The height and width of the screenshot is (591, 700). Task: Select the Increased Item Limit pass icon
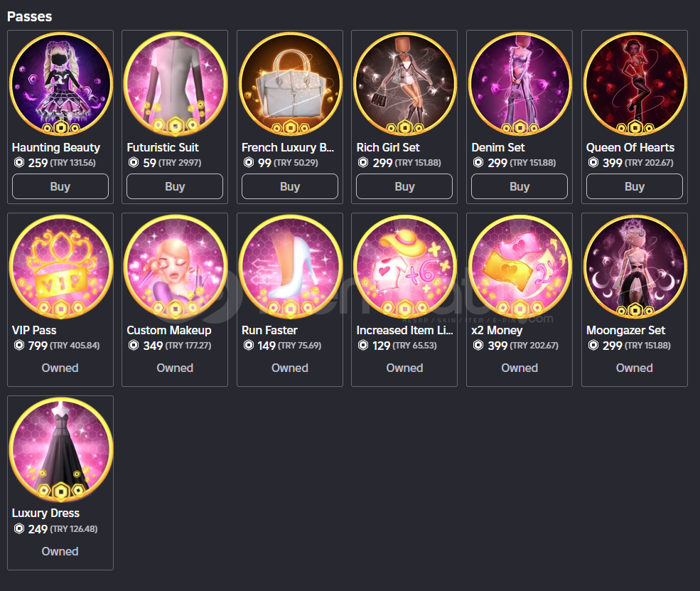tap(405, 267)
